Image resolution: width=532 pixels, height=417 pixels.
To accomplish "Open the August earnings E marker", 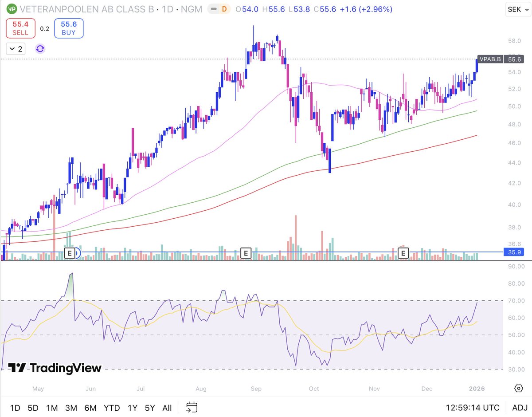I will pyautogui.click(x=245, y=253).
